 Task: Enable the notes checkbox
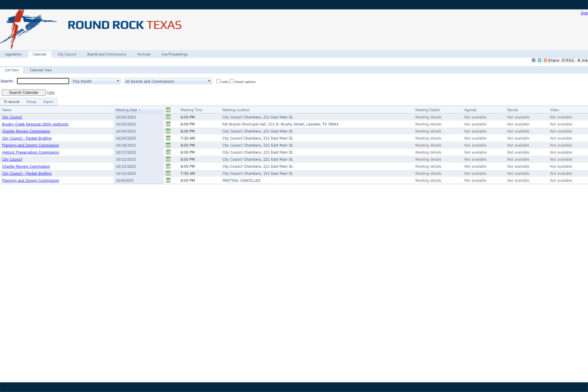click(218, 81)
